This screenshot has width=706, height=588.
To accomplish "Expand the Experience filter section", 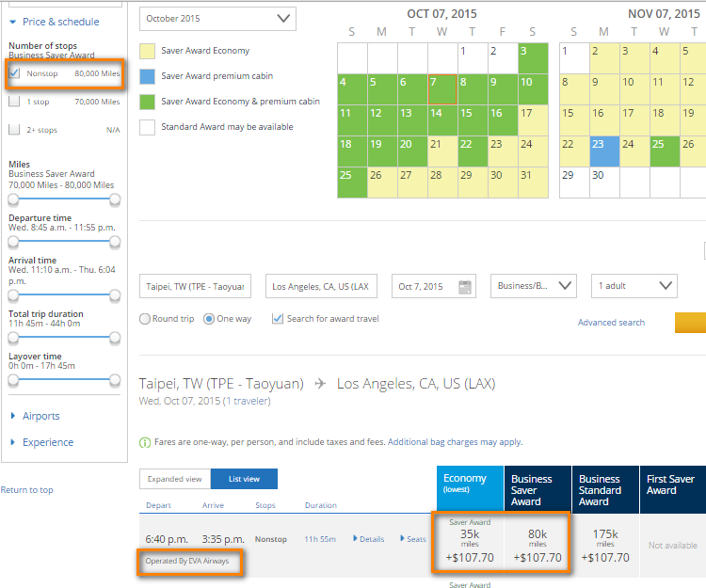I will coord(47,442).
